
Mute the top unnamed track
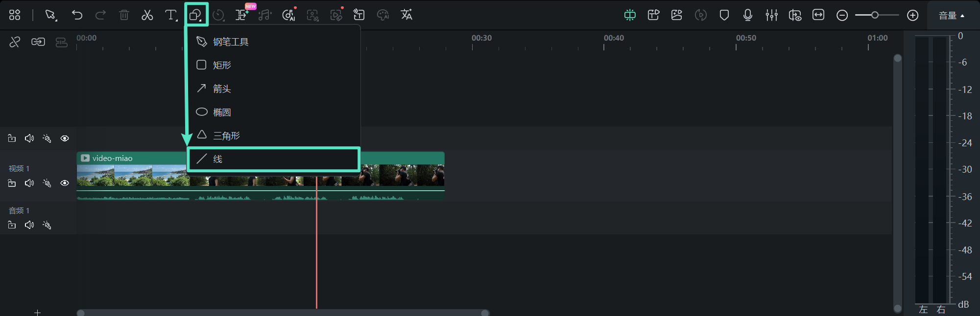pyautogui.click(x=29, y=138)
